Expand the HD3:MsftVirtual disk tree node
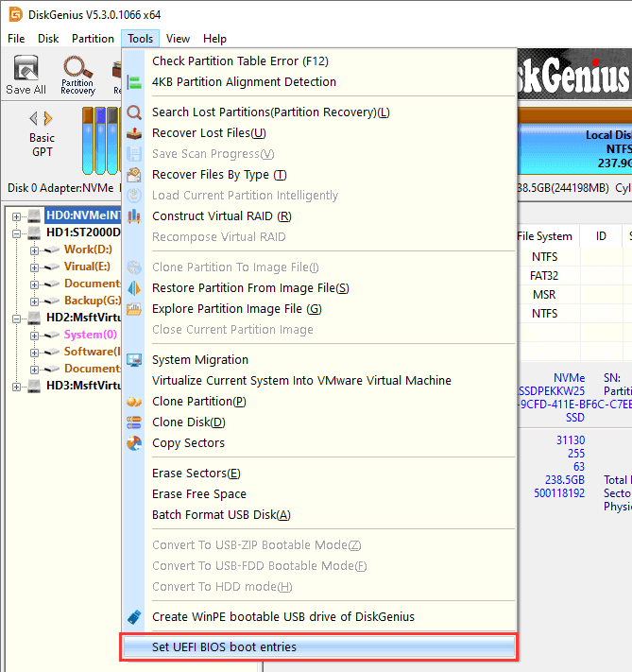 pos(17,386)
